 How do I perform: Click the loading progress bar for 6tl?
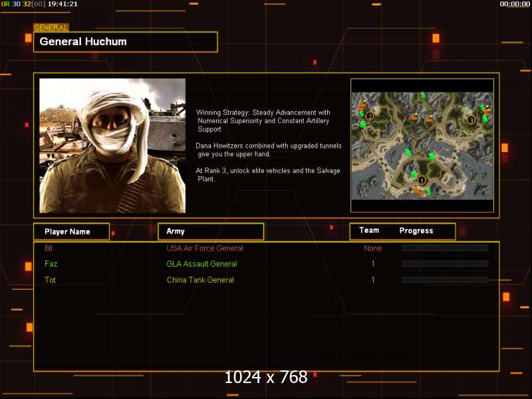[x=445, y=248]
